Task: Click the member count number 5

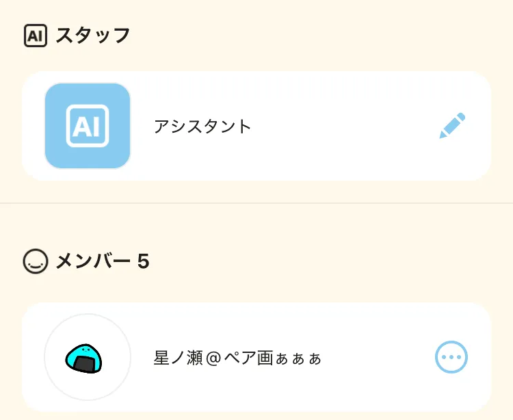Action: (144, 261)
